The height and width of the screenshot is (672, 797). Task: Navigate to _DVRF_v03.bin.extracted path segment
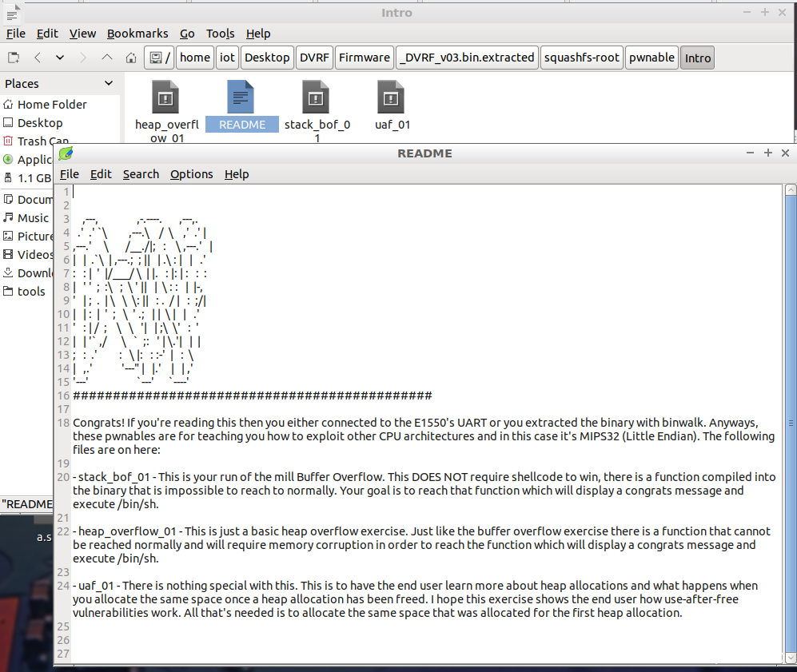point(467,58)
